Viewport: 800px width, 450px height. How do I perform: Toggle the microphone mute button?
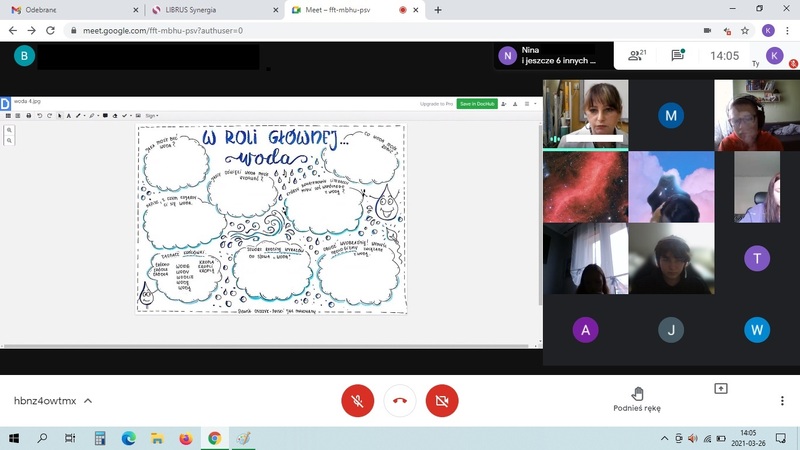(x=357, y=401)
